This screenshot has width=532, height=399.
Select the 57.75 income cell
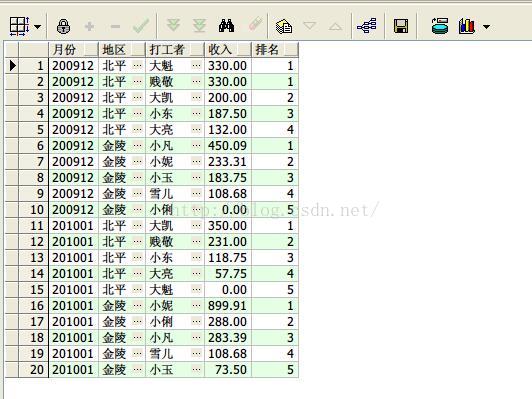[x=228, y=274]
